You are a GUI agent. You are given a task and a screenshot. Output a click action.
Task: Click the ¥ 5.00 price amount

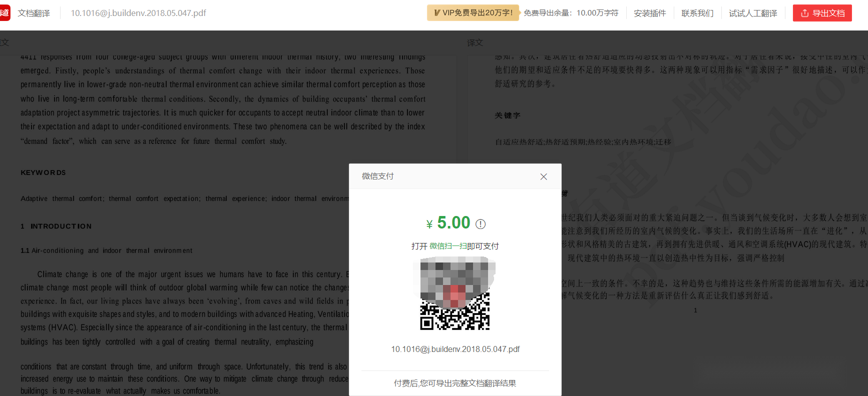[448, 222]
